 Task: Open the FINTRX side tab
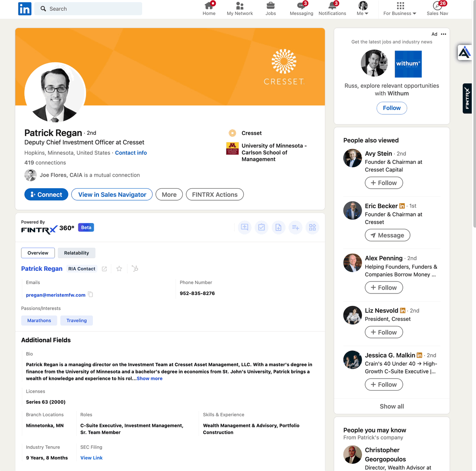tap(467, 98)
